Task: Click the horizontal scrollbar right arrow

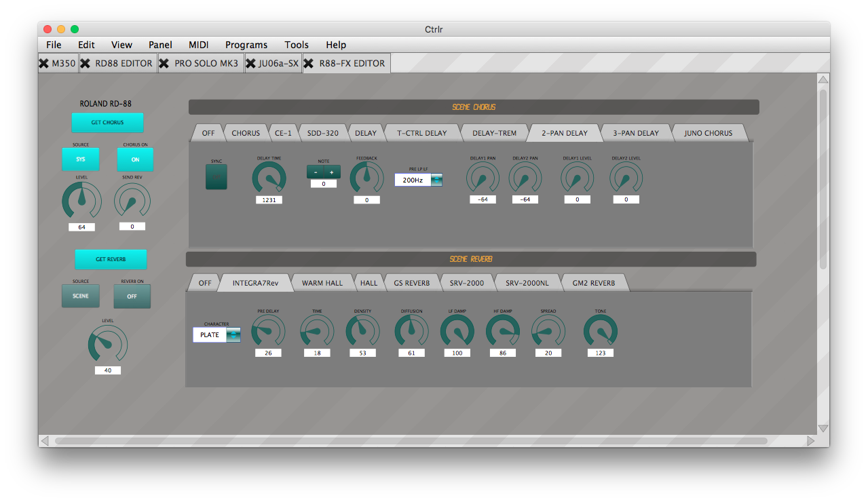Action: [810, 441]
